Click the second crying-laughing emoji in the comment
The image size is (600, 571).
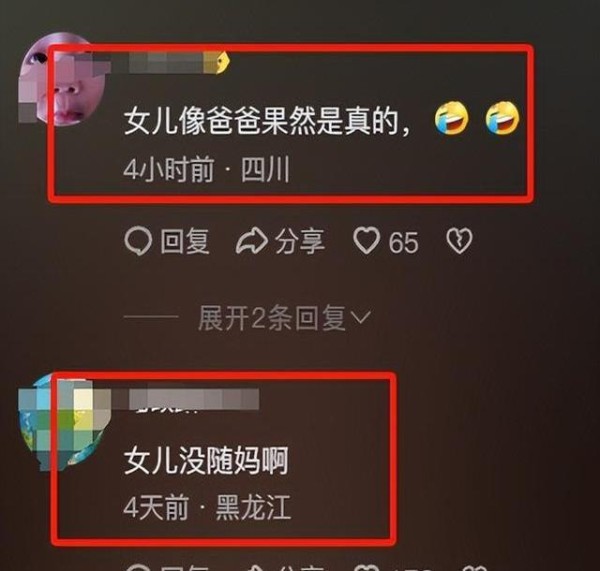(502, 118)
